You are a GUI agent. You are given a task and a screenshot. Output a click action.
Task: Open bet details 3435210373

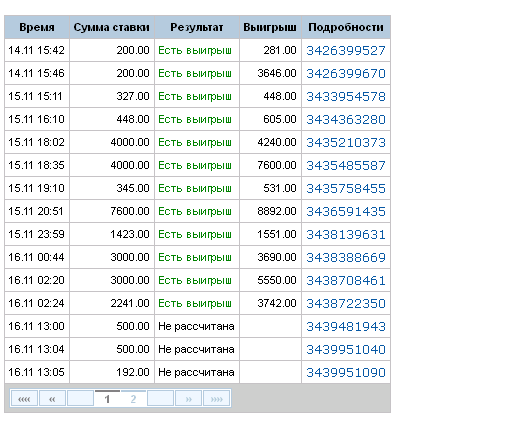[346, 143]
